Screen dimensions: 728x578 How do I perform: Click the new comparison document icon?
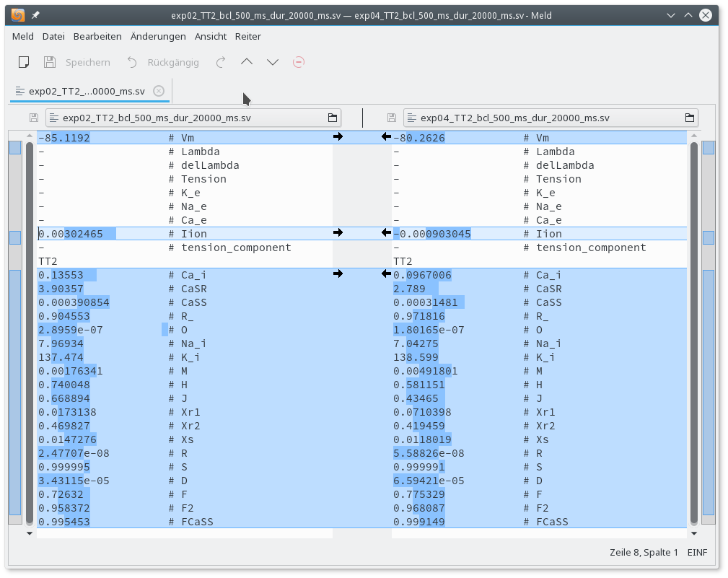(x=23, y=62)
